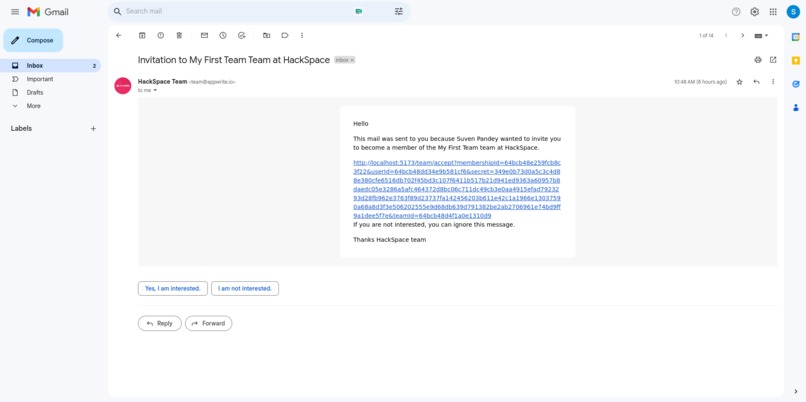
Task: Star the HackSpace Team message
Action: pos(739,82)
